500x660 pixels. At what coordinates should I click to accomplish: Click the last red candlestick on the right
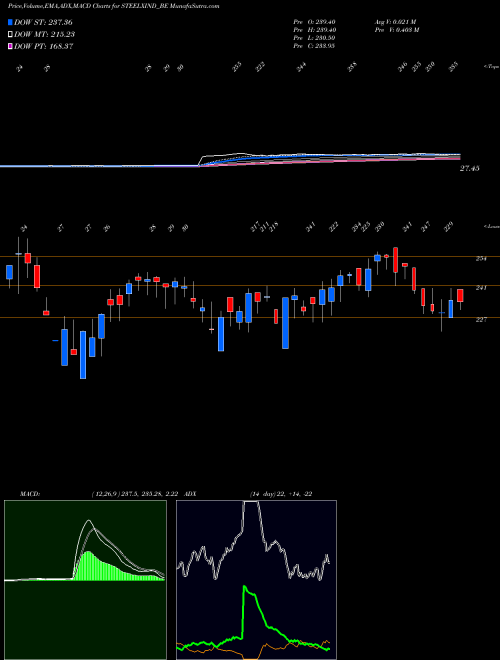[x=460, y=295]
